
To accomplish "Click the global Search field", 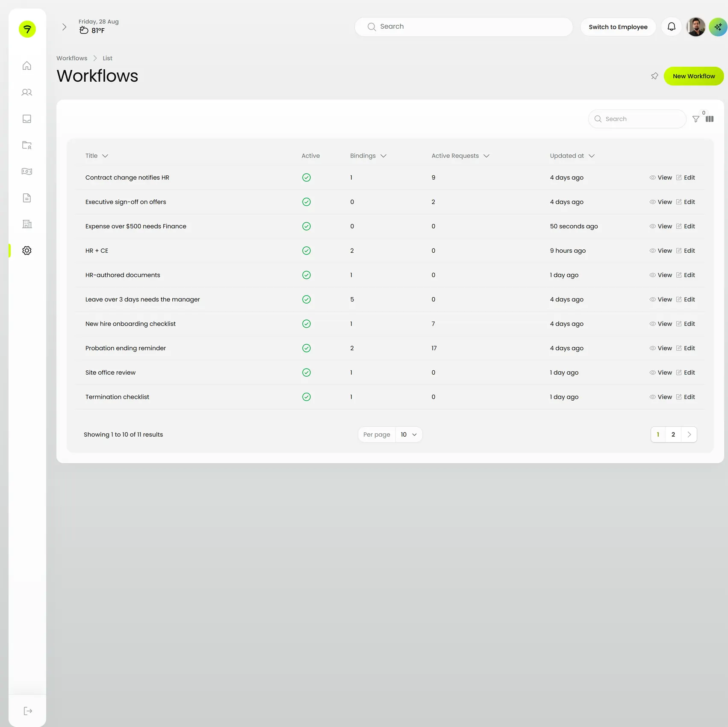I will 463,27.
